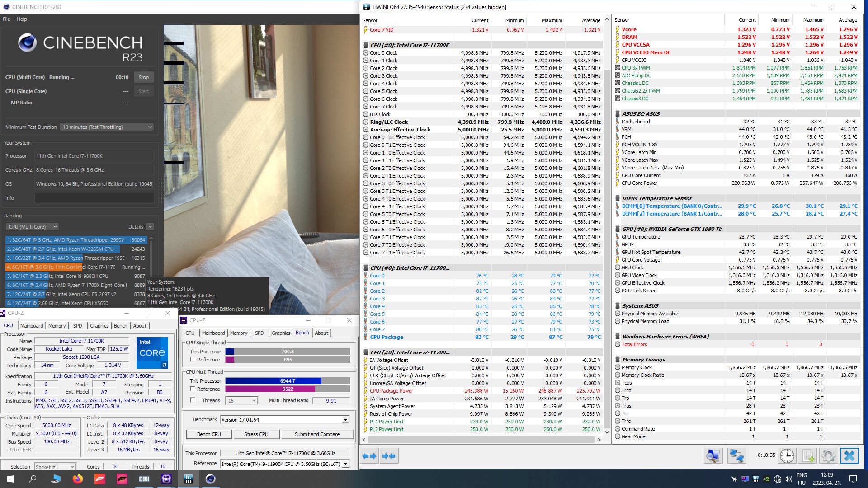Open the Selection Socket #1 dropdown

coord(55,467)
